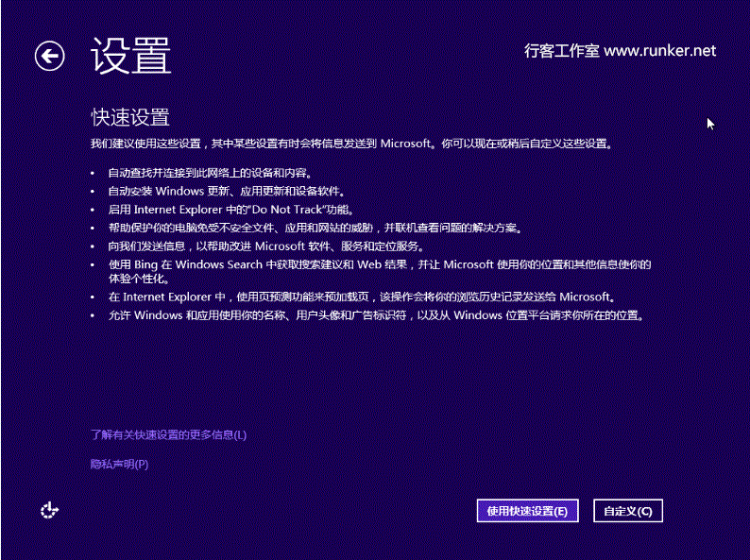This screenshot has height=560, width=750.
Task: Click the 允许 Windows 和应用使用你的名称 bullet
Action: (376, 315)
